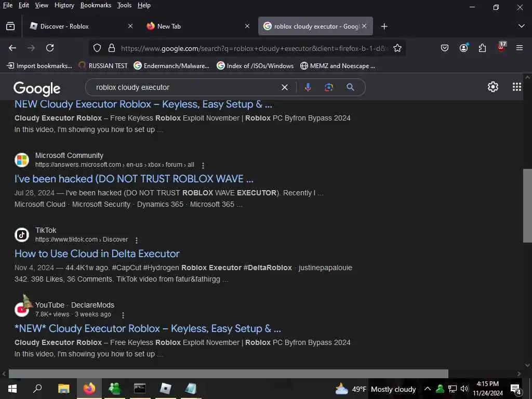Open the Bookmarks menu

coord(96,5)
